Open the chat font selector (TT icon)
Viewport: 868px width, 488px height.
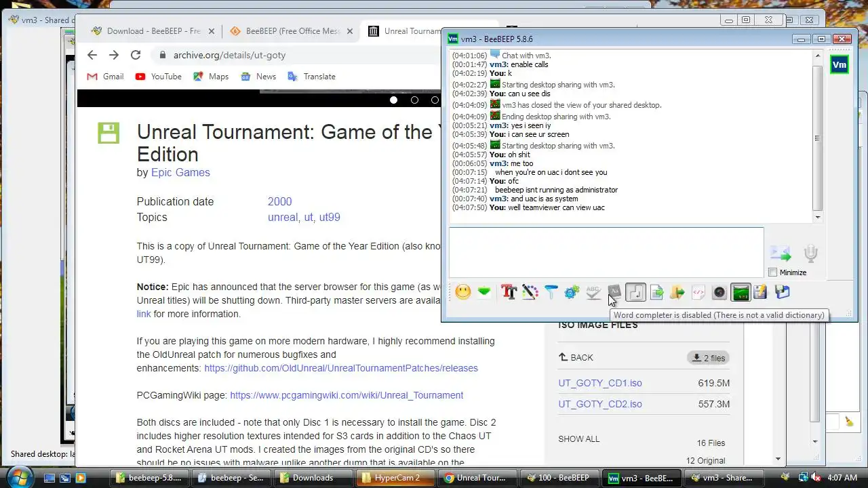pyautogui.click(x=509, y=292)
